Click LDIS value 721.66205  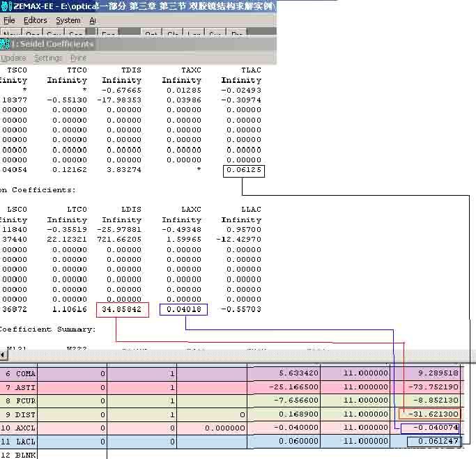tap(119, 239)
